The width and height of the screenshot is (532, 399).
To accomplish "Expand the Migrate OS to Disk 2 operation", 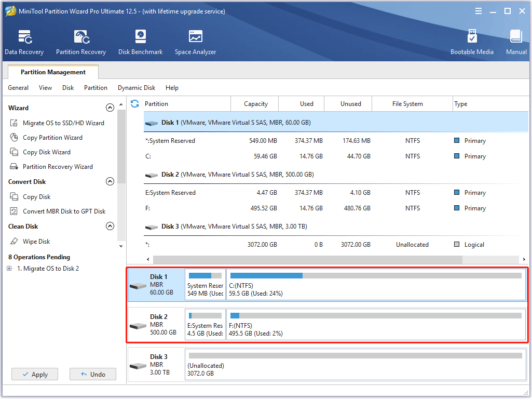I will pyautogui.click(x=9, y=269).
